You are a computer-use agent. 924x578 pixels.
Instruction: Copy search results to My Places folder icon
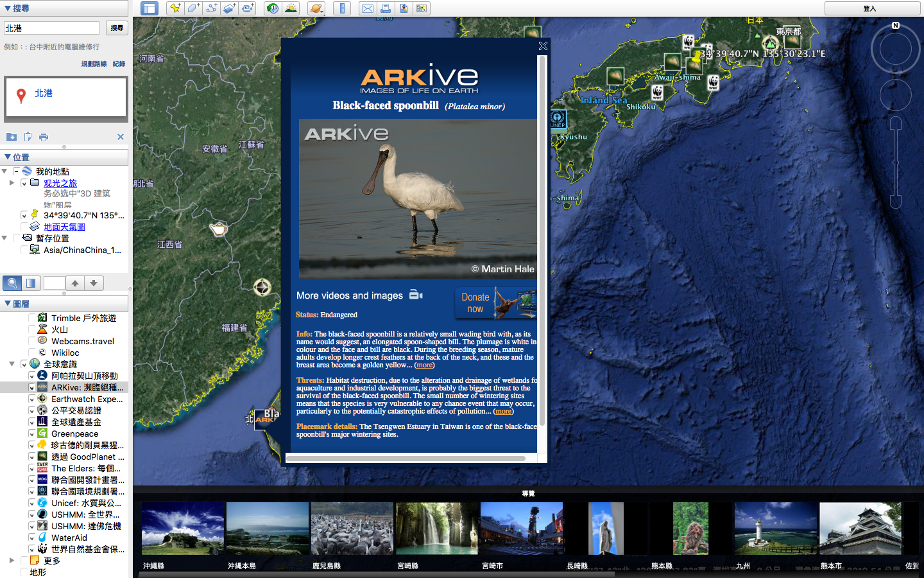click(x=12, y=137)
